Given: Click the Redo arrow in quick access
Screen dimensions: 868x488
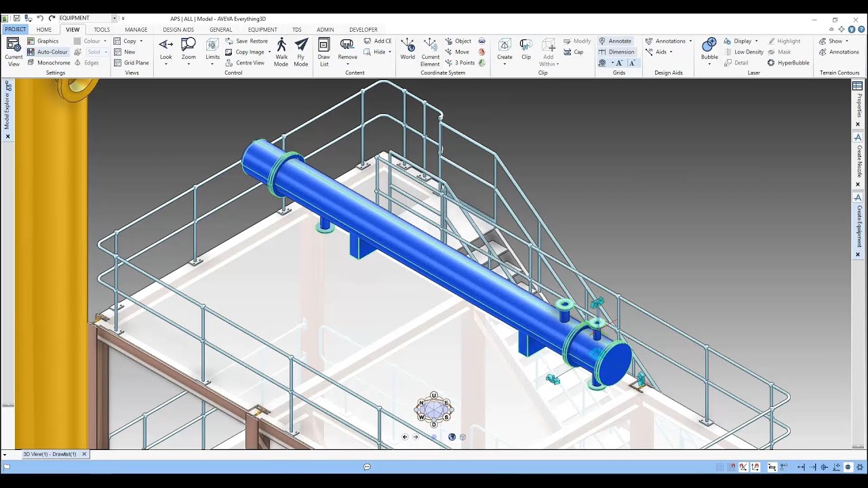Looking at the screenshot, I should tap(52, 18).
